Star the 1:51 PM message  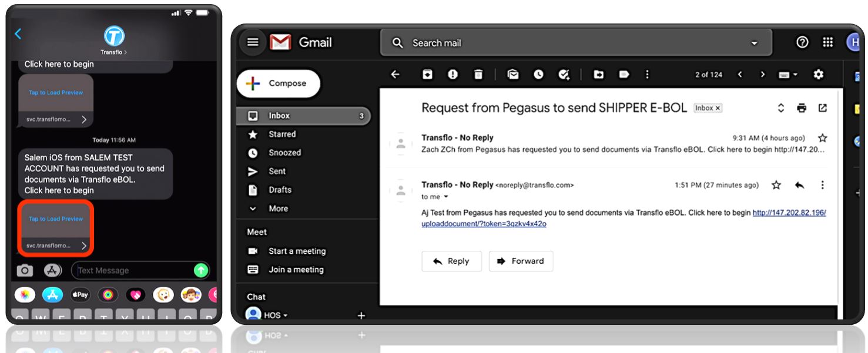(x=776, y=185)
